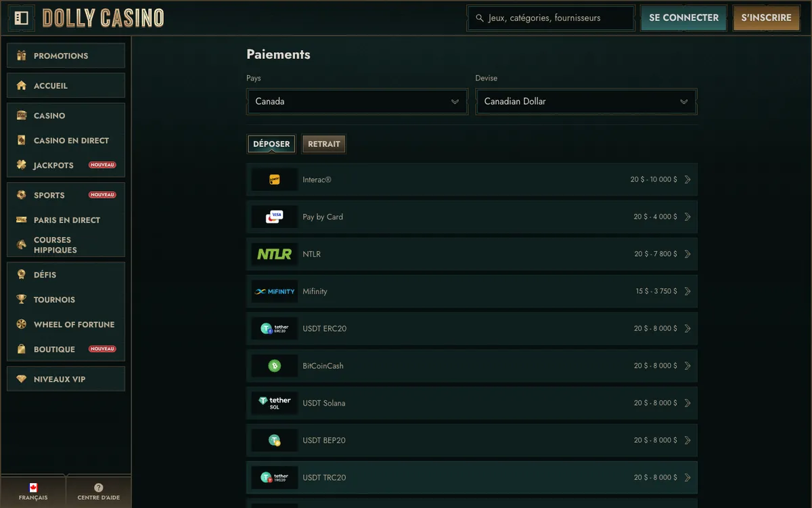This screenshot has height=508, width=812.
Task: Expand the USDT BEP20 row chevron
Action: coord(687,440)
